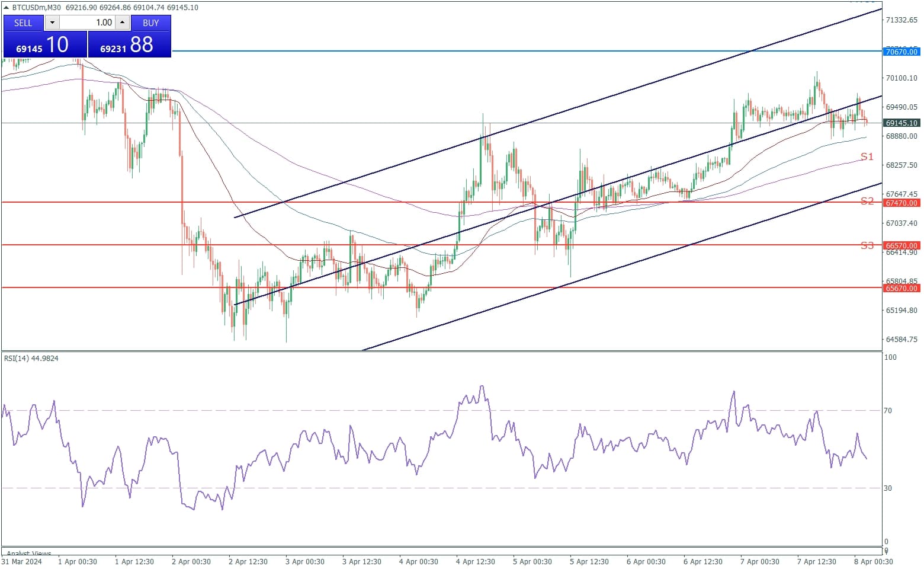Click the RSI(14) 44.9824 indicator label
Screen dimensions: 924x569
click(31, 359)
